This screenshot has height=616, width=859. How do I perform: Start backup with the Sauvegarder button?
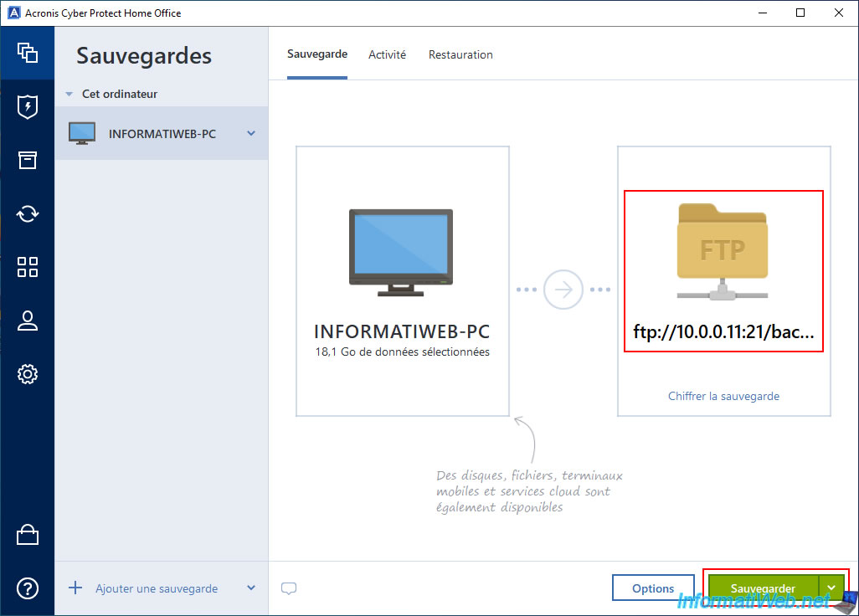pos(763,588)
